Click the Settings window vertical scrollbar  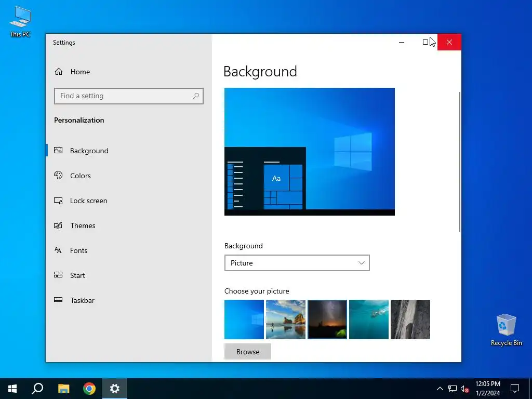[x=460, y=162]
